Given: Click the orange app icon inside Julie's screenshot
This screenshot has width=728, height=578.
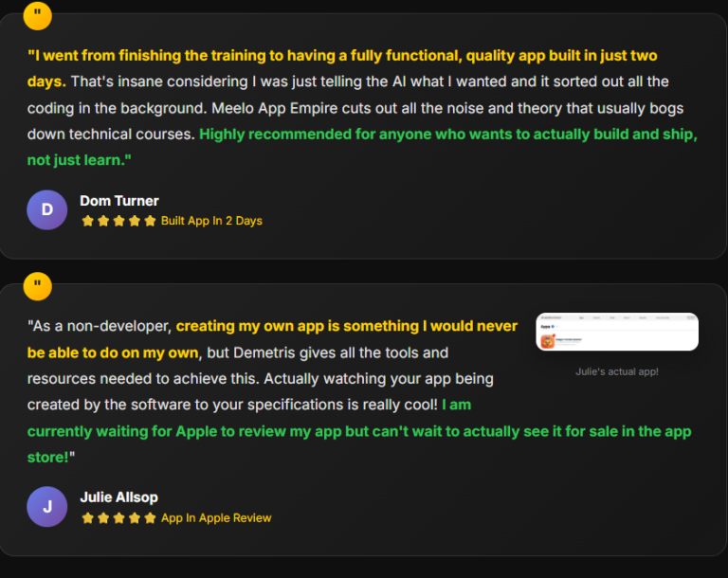Looking at the screenshot, I should (x=548, y=340).
